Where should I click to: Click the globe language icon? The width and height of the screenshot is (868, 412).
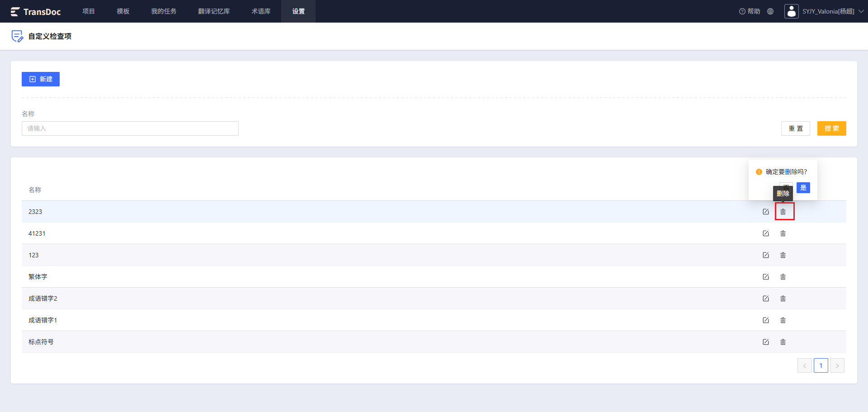[x=770, y=11]
